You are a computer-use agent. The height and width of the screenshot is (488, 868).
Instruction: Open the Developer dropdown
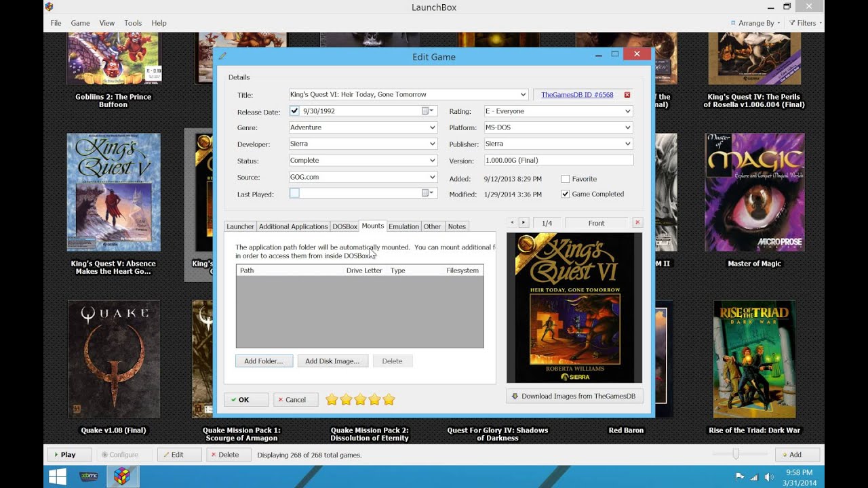pos(433,144)
